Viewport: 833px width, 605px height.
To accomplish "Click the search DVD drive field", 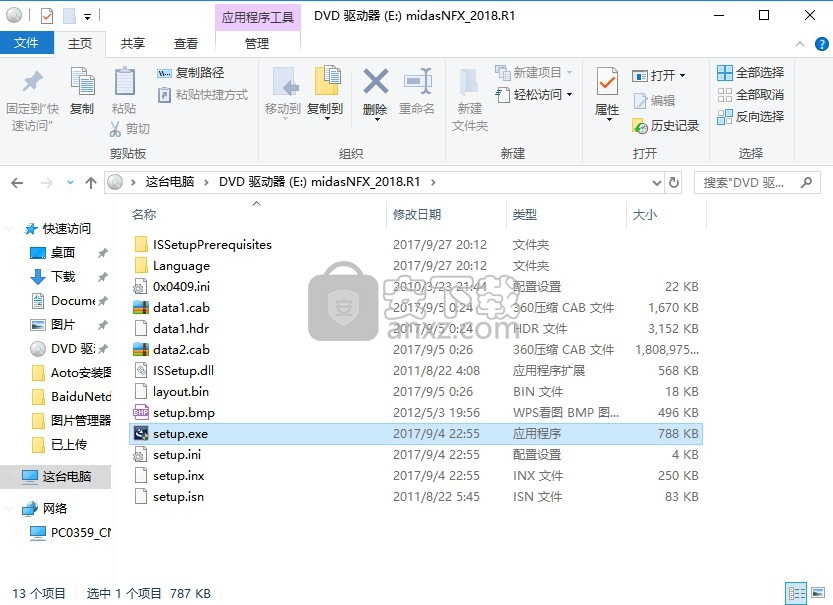I will tap(757, 183).
